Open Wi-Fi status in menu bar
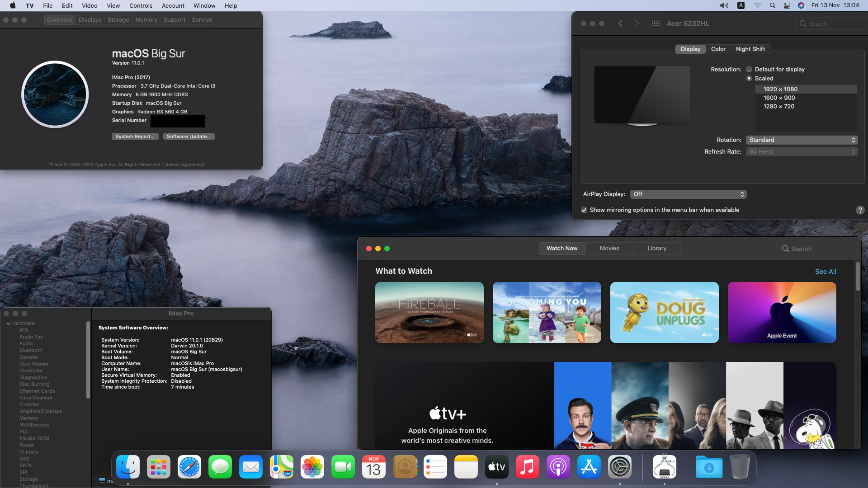The image size is (868, 488). click(757, 5)
